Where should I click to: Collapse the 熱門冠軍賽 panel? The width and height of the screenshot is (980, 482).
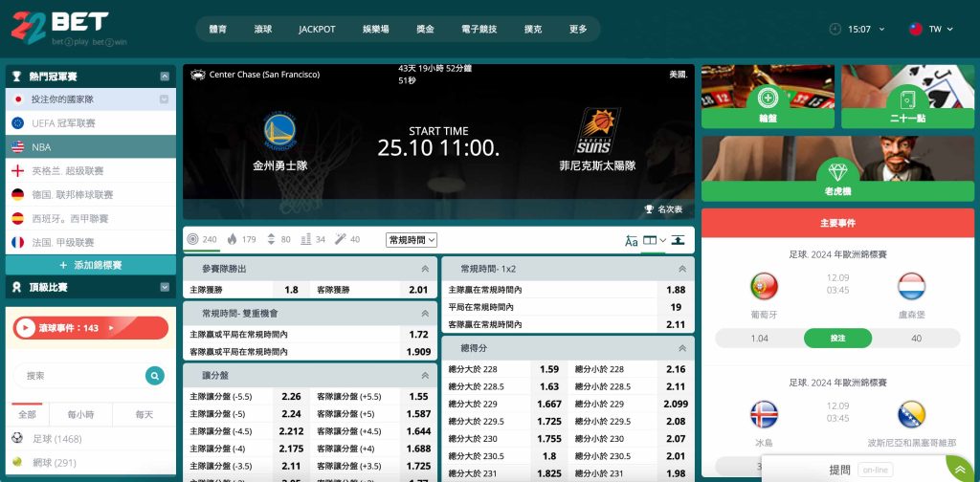pos(165,77)
